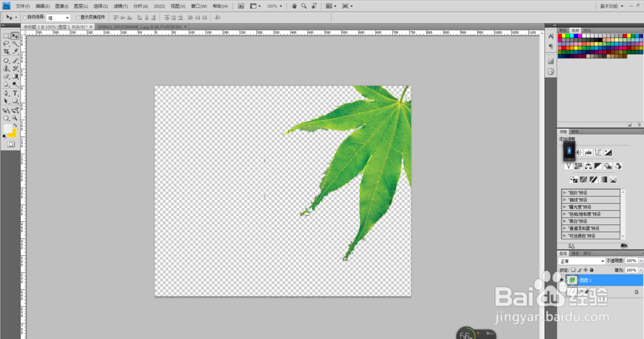
Task: Toggle lock transparent pixels for layer
Action: tap(573, 270)
